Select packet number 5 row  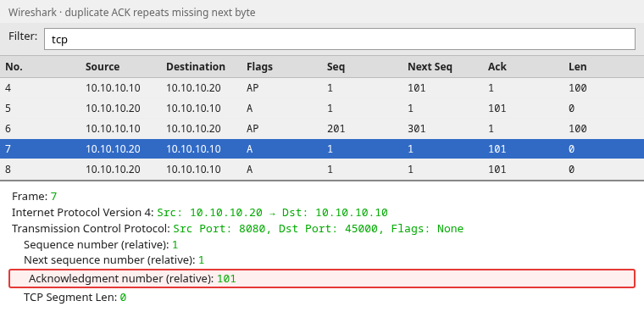coord(322,109)
